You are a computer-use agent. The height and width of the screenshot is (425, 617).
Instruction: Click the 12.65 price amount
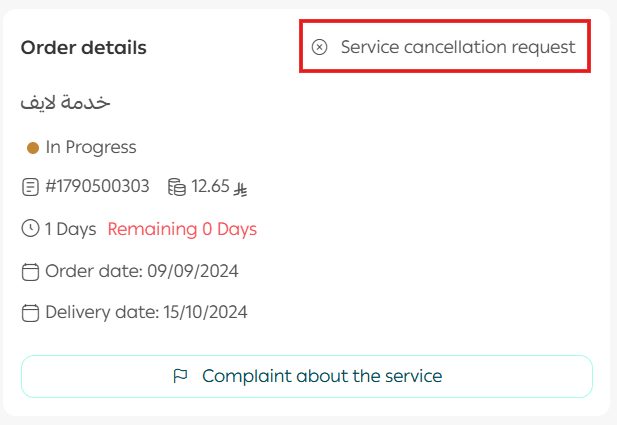(210, 186)
